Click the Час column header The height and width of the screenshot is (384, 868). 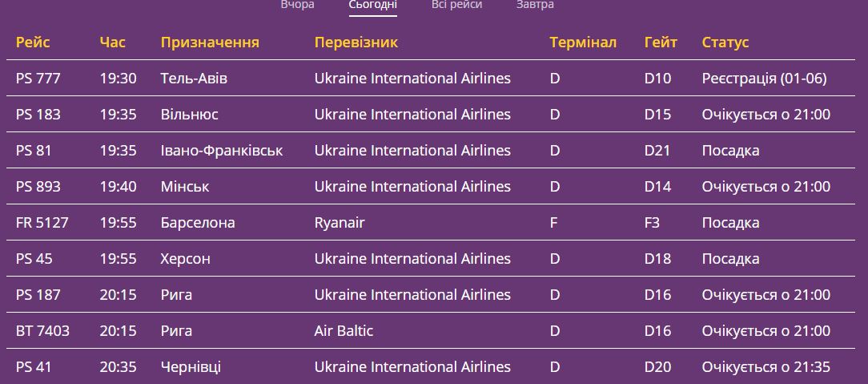113,42
